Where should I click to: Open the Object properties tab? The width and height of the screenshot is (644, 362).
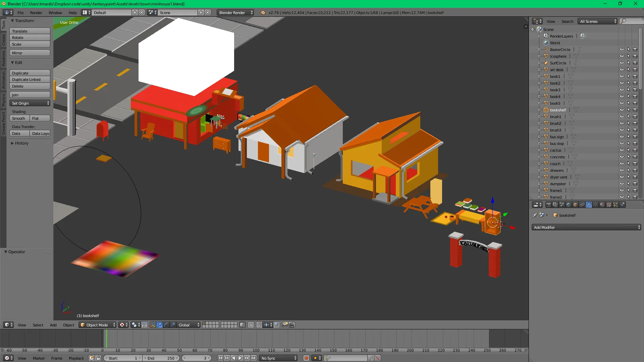click(575, 205)
